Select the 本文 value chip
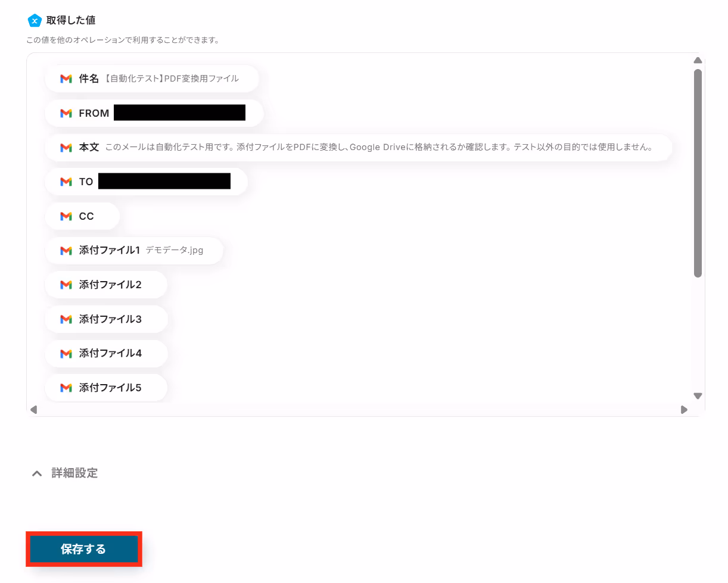Screen dimensions: 728x583 click(359, 148)
